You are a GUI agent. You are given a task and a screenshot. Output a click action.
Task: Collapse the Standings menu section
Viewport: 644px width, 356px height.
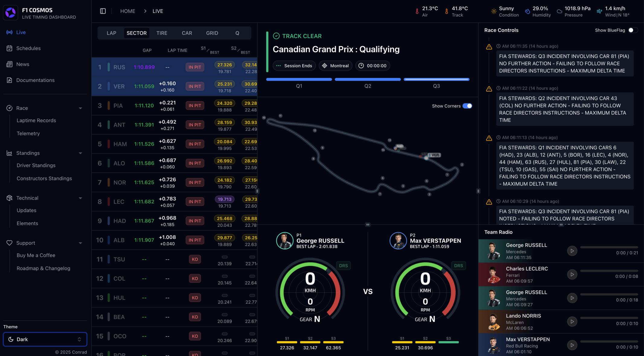(x=80, y=153)
